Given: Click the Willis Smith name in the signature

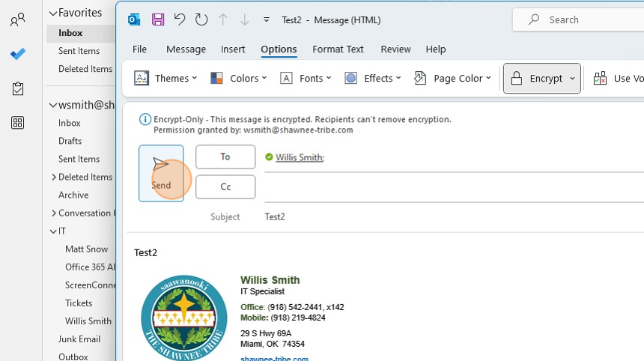Looking at the screenshot, I should point(270,280).
